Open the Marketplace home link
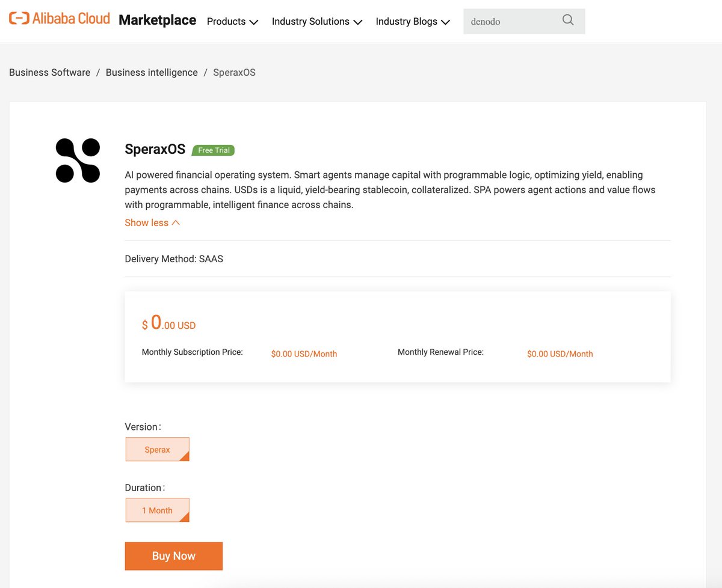This screenshot has width=722, height=588. [158, 20]
